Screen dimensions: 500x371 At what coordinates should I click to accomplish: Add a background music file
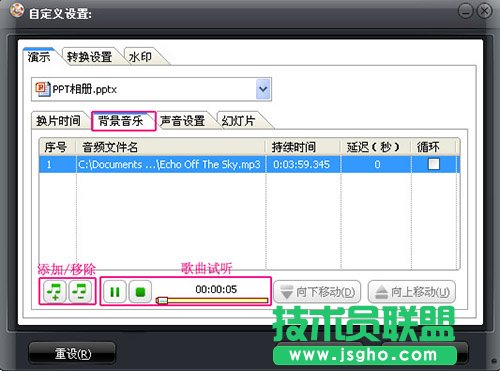54,291
